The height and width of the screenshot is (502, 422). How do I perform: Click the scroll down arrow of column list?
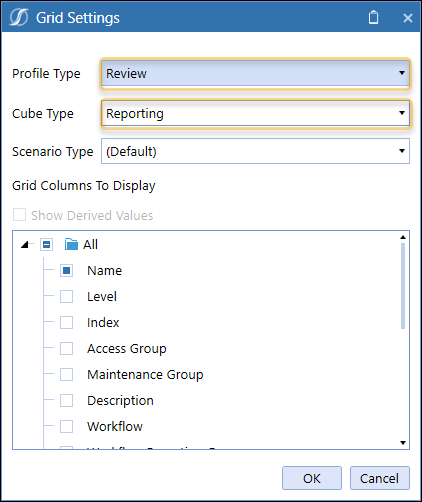tap(403, 443)
